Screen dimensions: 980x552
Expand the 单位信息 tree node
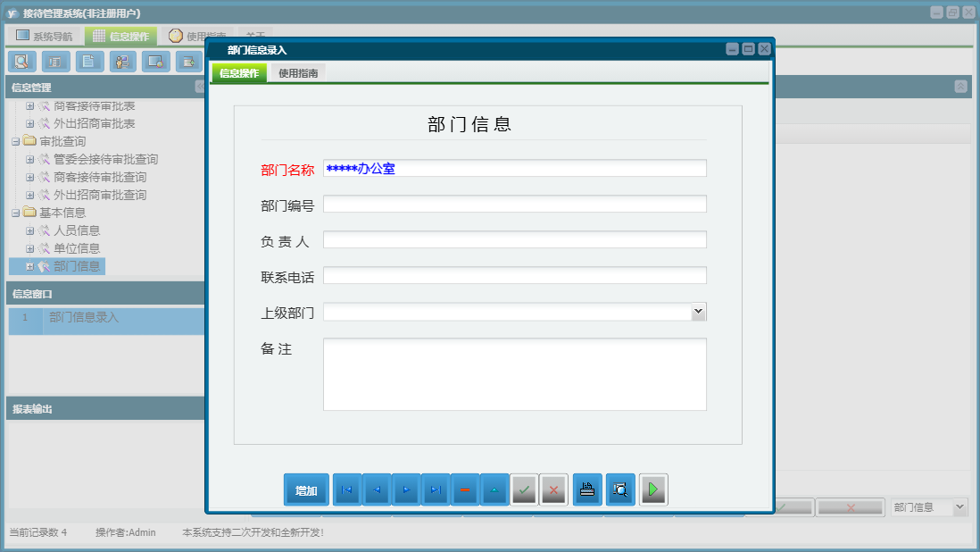click(29, 249)
